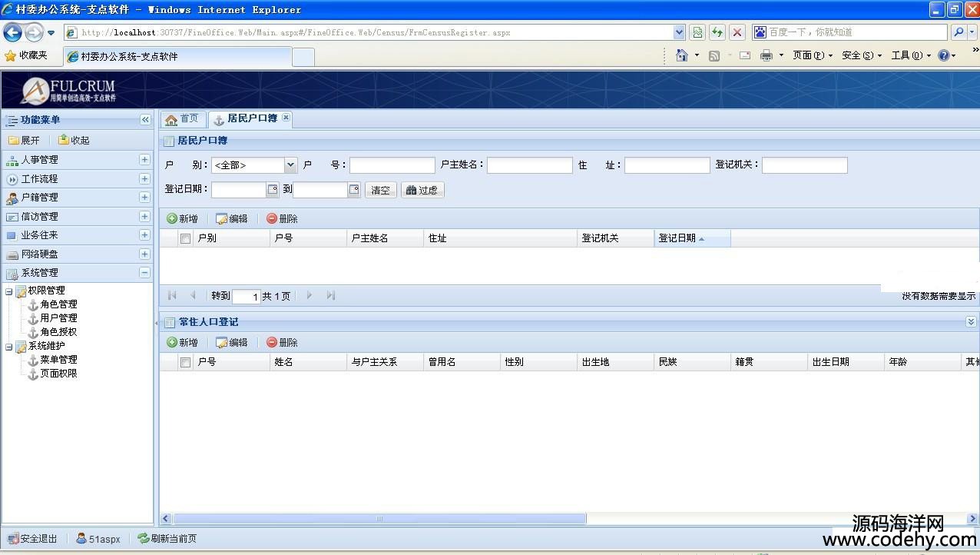
Task: Click the 户主姓名 input field
Action: tap(530, 165)
